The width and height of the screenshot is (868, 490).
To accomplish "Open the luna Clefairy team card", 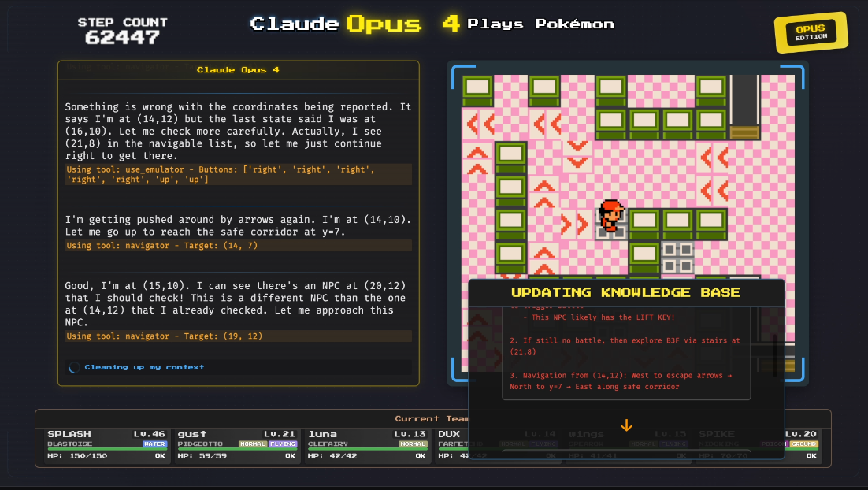I will point(367,445).
